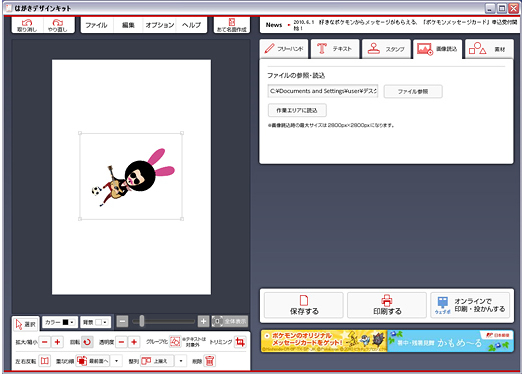Click the 回転 rotate icon
This screenshot has width=522, height=374.
[87, 342]
